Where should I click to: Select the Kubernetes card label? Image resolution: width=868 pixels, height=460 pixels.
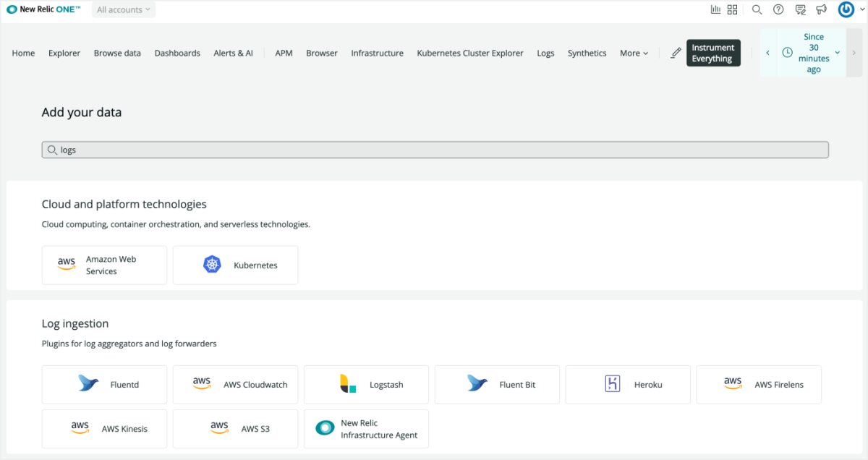pos(255,265)
